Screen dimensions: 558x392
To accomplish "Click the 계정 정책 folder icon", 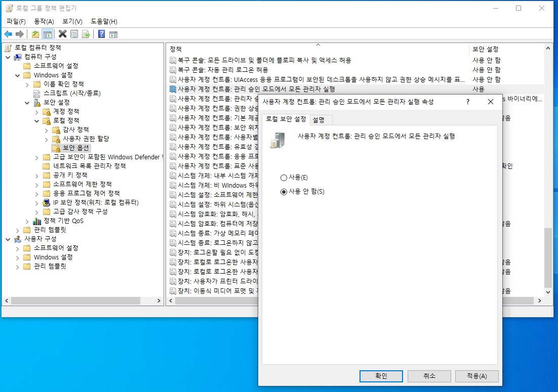I will [47, 112].
